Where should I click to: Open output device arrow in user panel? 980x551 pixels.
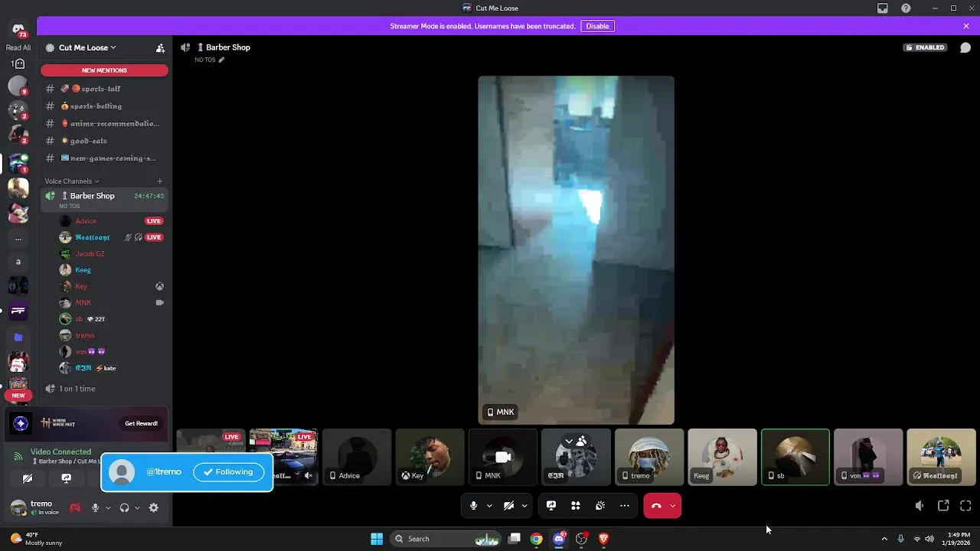click(137, 507)
